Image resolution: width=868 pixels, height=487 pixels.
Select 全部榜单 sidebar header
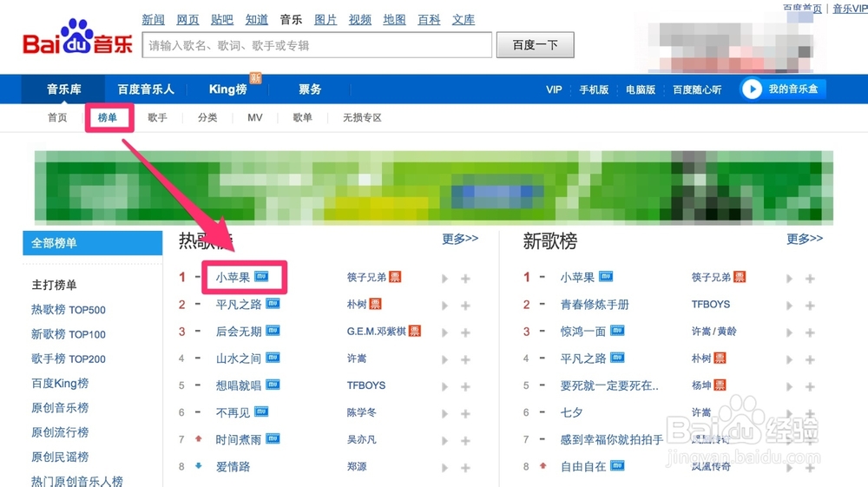(93, 243)
